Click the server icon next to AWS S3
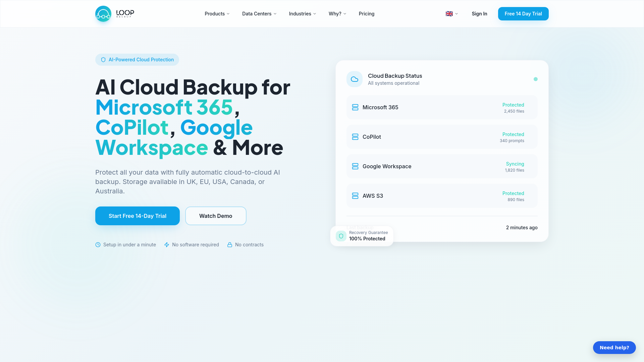Image resolution: width=644 pixels, height=362 pixels. 355,196
